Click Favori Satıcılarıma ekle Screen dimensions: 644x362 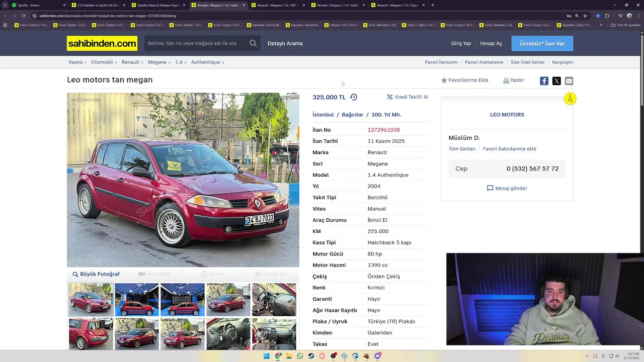point(510,149)
